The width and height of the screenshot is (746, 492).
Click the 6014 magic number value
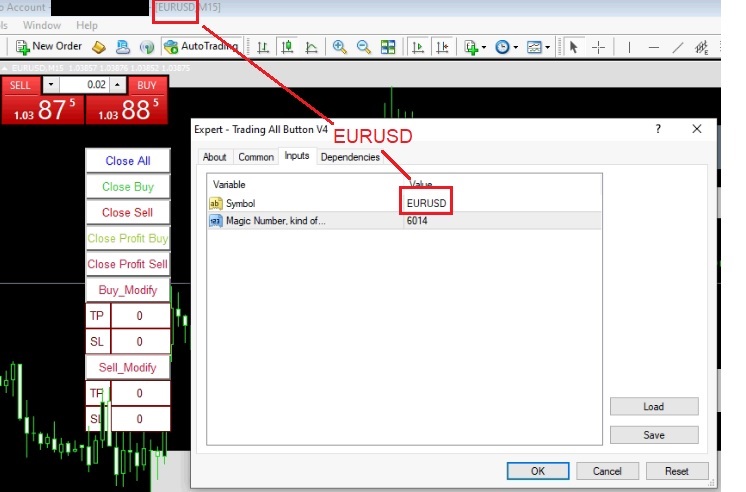coord(417,221)
